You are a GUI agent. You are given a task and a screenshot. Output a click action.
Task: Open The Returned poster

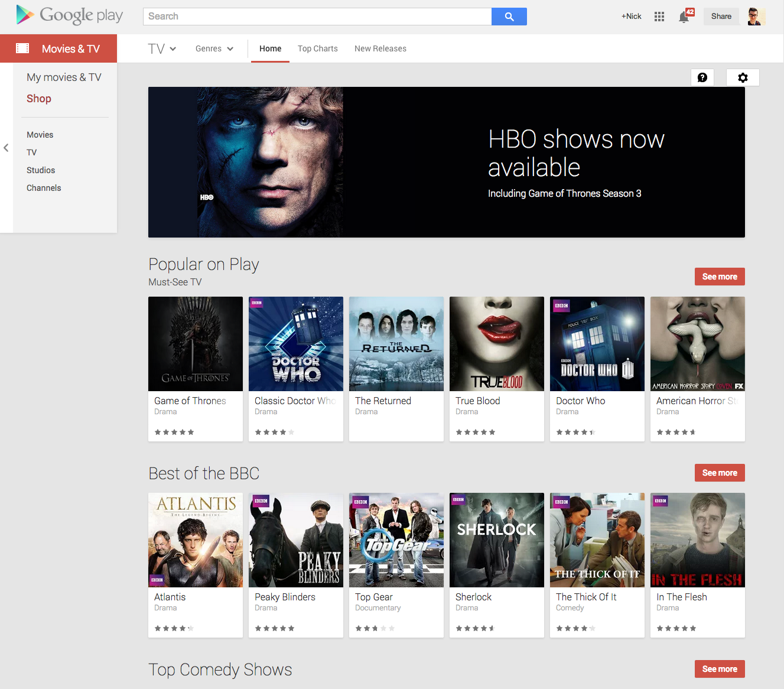(x=396, y=344)
